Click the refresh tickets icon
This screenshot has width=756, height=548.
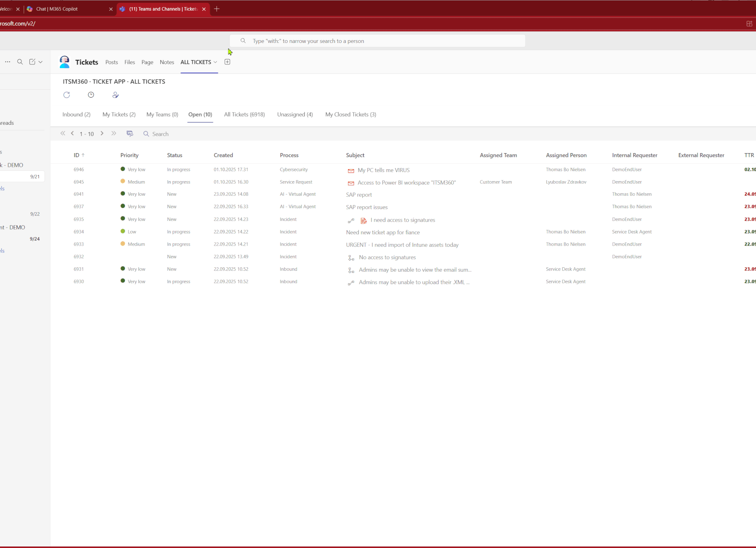click(x=67, y=95)
